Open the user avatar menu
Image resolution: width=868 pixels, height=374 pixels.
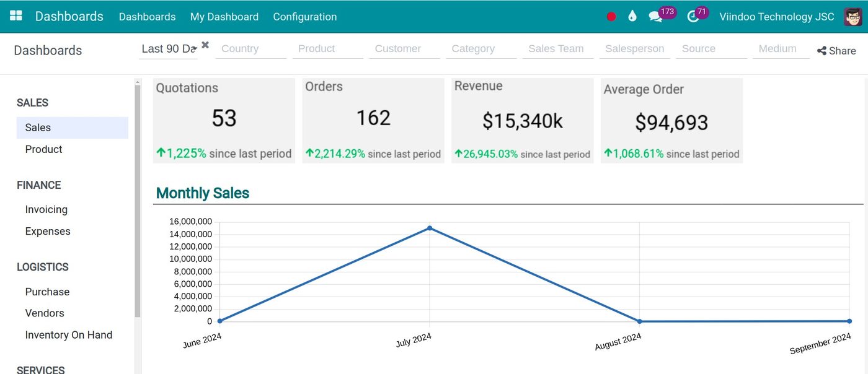click(853, 17)
